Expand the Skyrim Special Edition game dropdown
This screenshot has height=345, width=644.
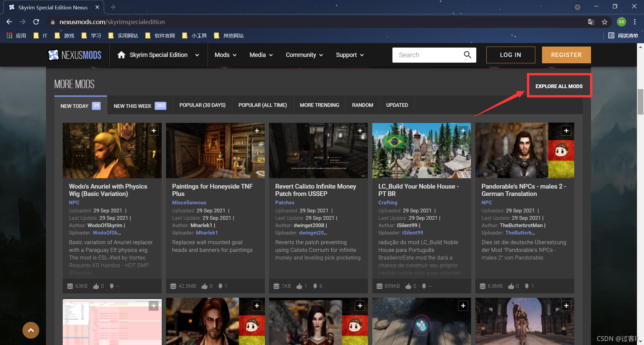pyautogui.click(x=197, y=55)
